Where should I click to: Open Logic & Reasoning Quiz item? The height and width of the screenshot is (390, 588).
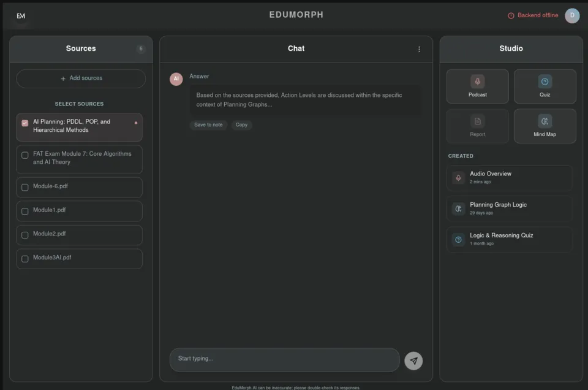509,240
